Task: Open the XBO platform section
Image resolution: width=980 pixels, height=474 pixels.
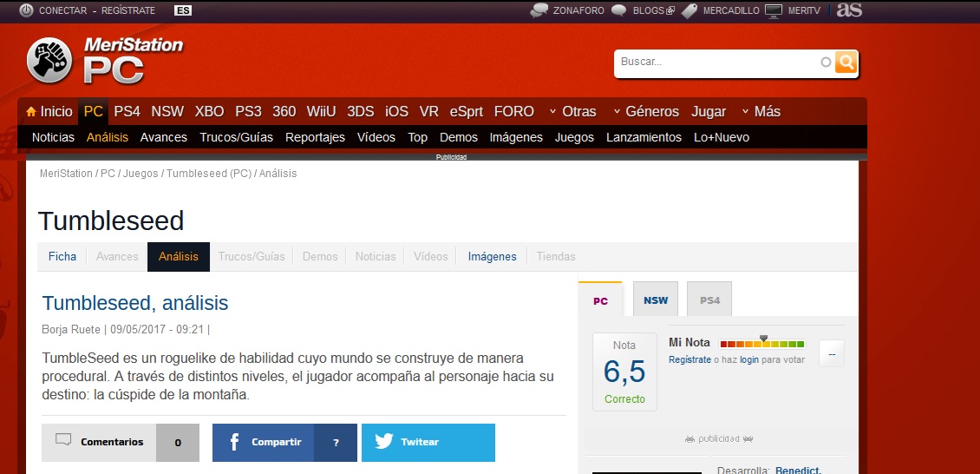Action: (x=209, y=112)
